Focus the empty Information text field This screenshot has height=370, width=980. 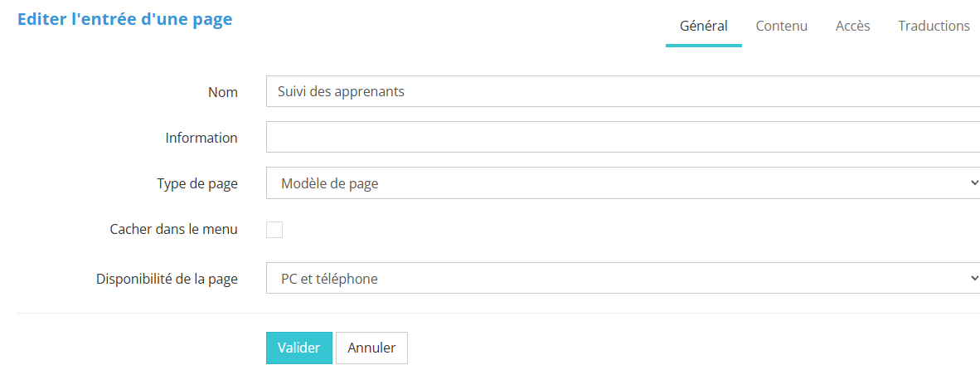pyautogui.click(x=622, y=138)
